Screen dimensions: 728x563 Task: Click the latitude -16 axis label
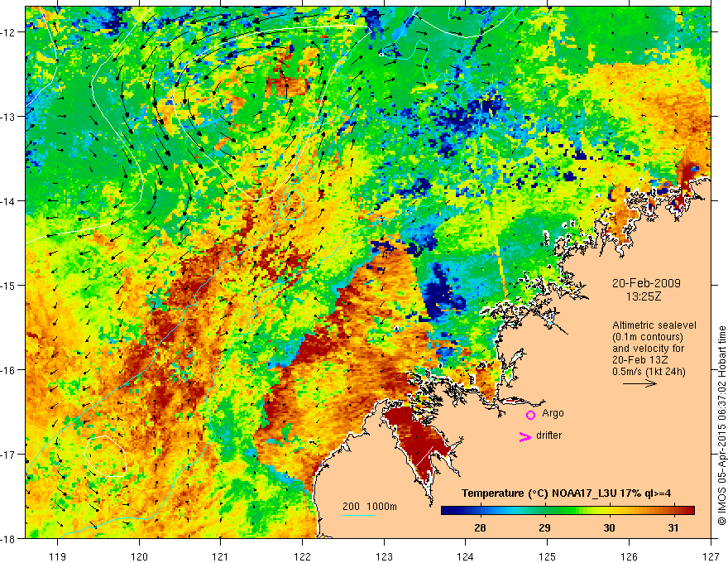(x=9, y=370)
